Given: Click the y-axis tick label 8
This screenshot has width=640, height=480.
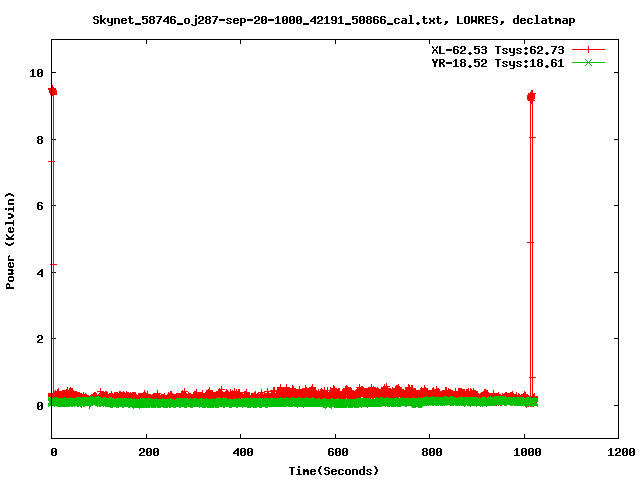Looking at the screenshot, I should [40, 140].
